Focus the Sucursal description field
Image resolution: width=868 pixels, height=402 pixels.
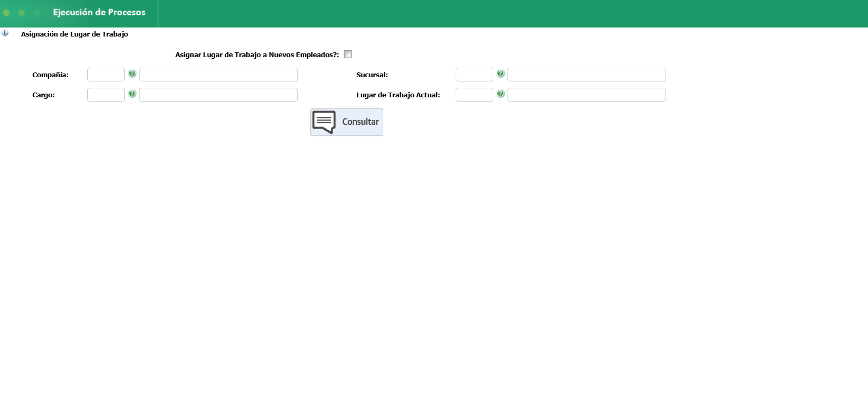[x=587, y=75]
